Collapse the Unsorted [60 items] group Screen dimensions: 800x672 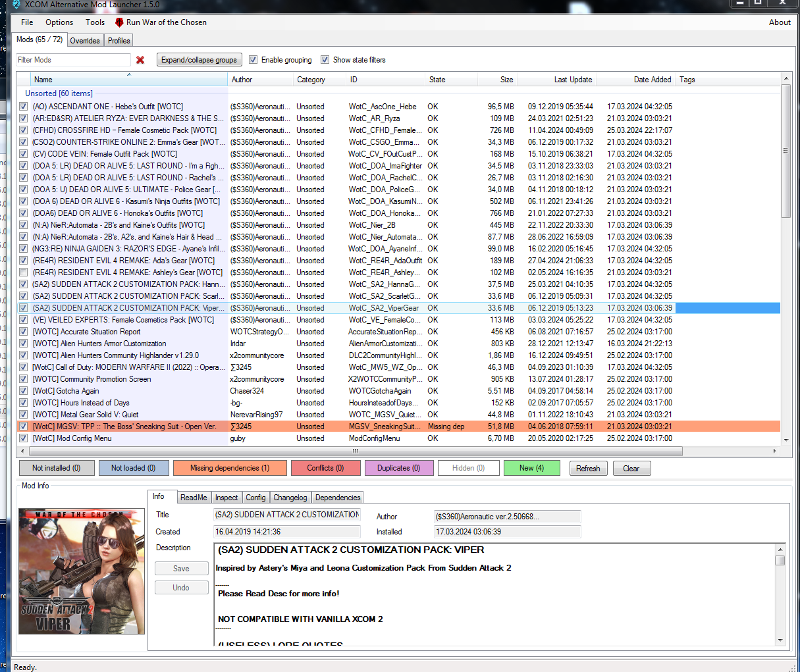(59, 93)
